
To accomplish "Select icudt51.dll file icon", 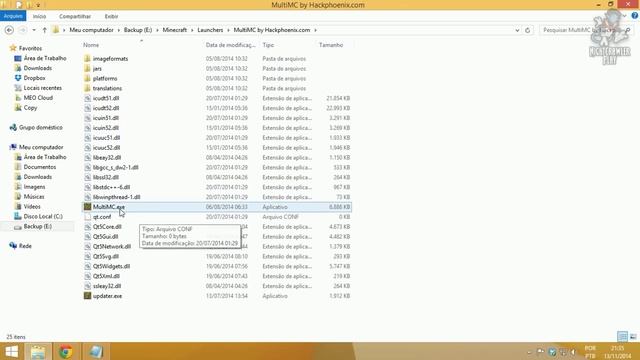I will click(x=87, y=98).
